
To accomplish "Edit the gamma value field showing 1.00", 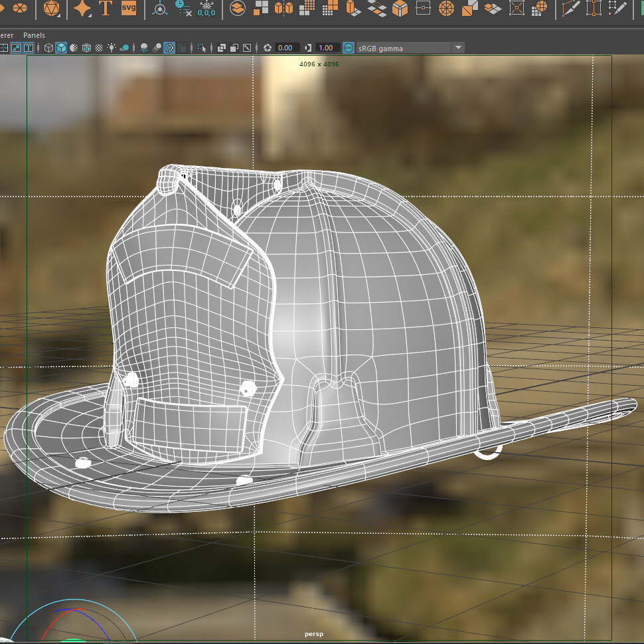I will coord(327,47).
